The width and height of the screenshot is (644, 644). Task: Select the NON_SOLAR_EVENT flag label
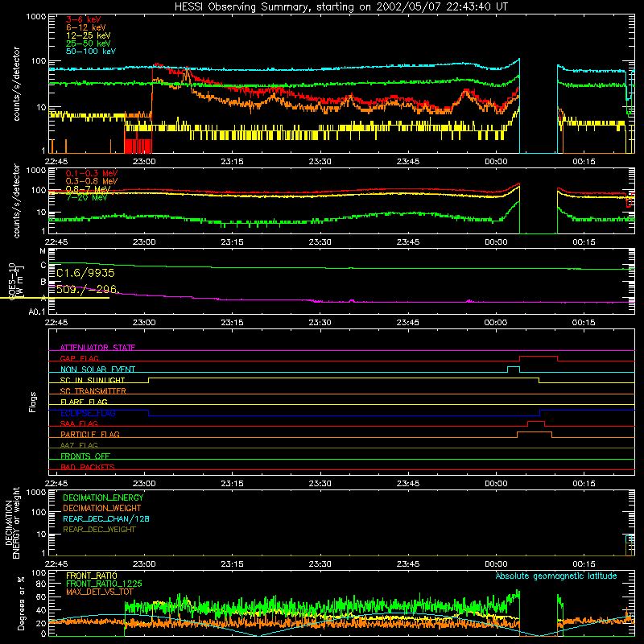[x=97, y=369]
